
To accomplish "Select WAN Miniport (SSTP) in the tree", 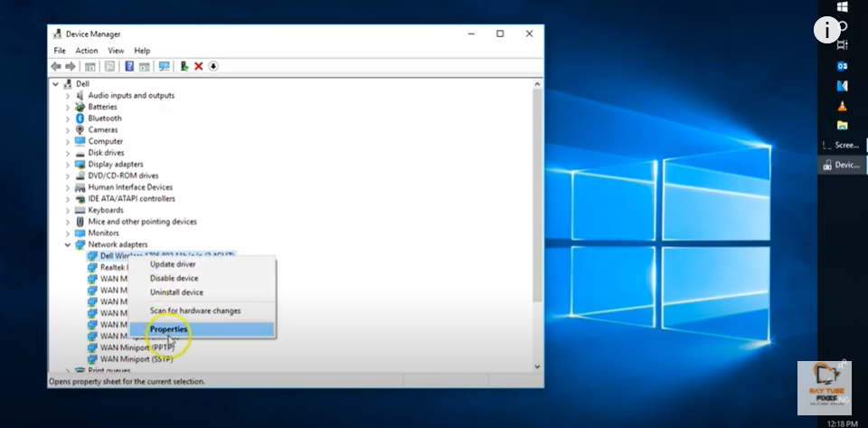I will coord(137,359).
